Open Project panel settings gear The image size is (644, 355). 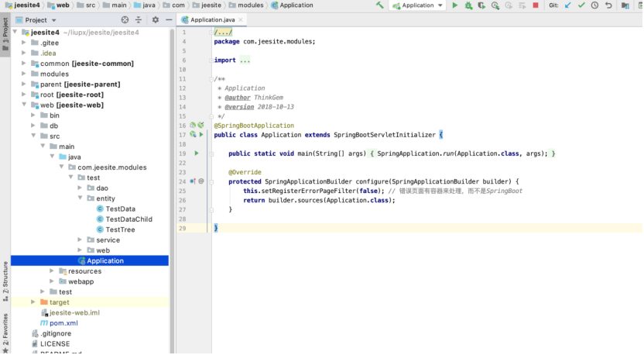(x=156, y=19)
